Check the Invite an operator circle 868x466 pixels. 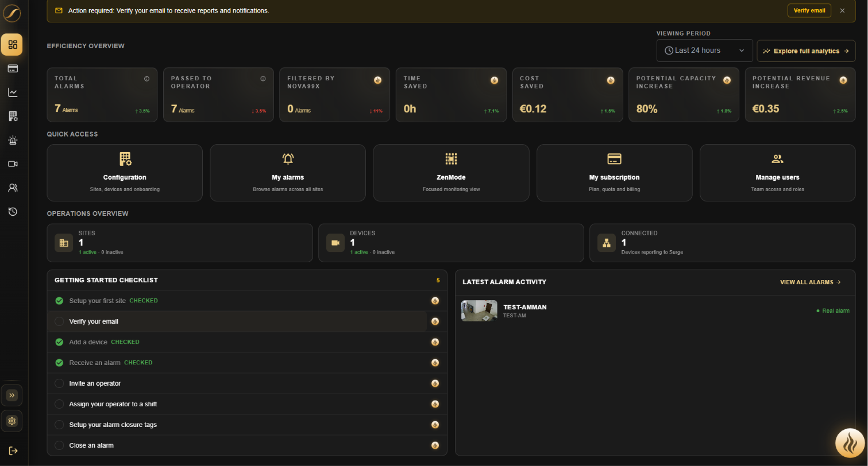(59, 383)
